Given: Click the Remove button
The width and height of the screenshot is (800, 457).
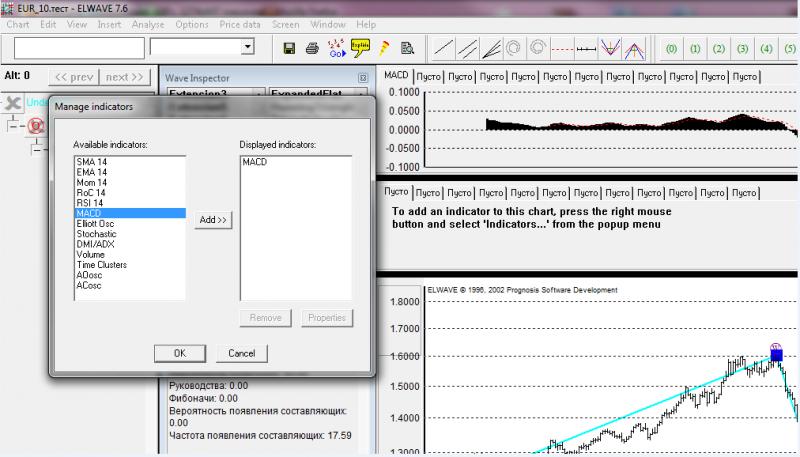Looking at the screenshot, I should (x=265, y=318).
